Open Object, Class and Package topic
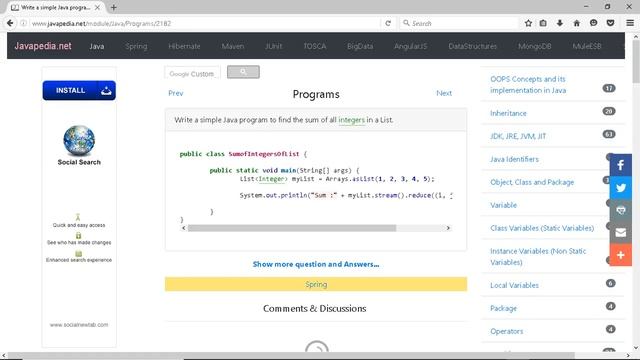Screen dimensions: 640x360 tap(532, 182)
